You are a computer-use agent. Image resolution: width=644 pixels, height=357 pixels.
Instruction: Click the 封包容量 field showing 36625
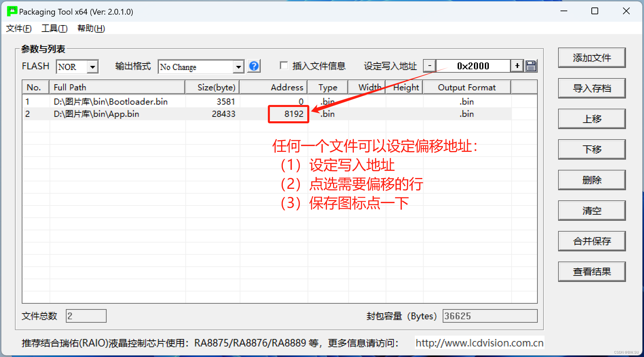(490, 316)
